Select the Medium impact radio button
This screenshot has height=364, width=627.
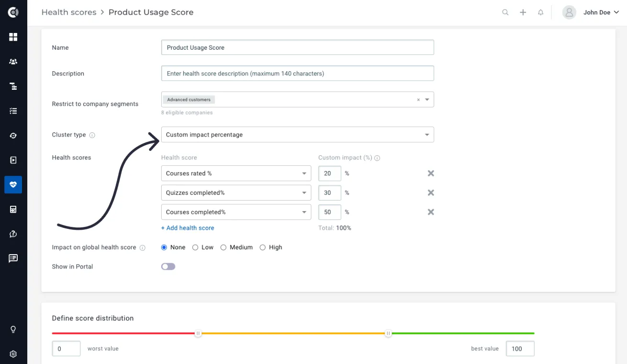pyautogui.click(x=223, y=247)
